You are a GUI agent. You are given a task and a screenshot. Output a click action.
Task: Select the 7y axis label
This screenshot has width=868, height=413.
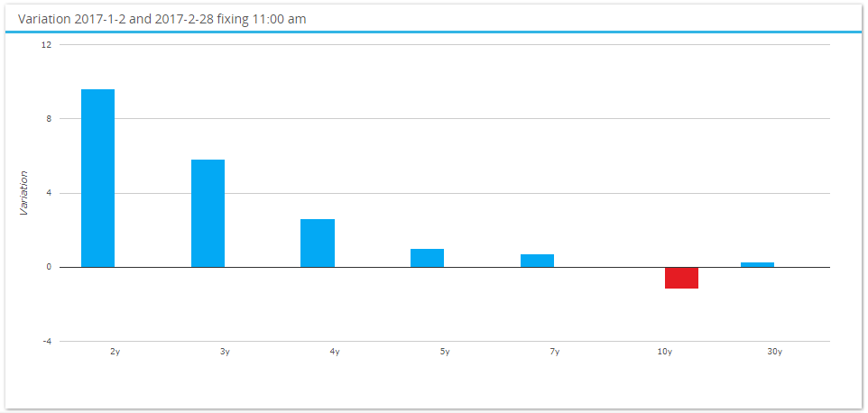tap(555, 352)
